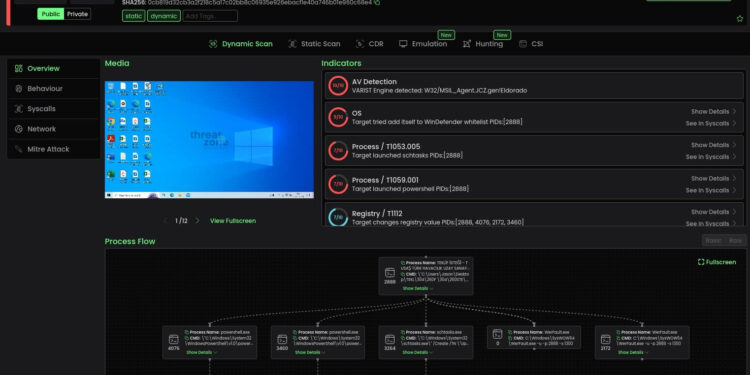Click the Network sidebar icon

click(x=19, y=129)
